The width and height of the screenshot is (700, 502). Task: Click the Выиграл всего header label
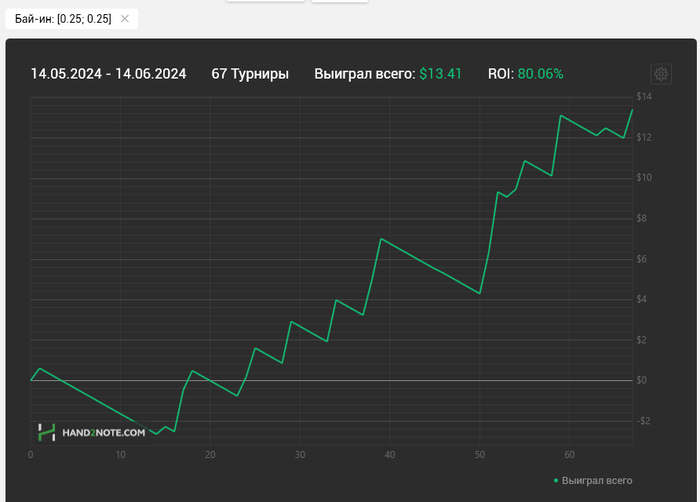tap(365, 74)
